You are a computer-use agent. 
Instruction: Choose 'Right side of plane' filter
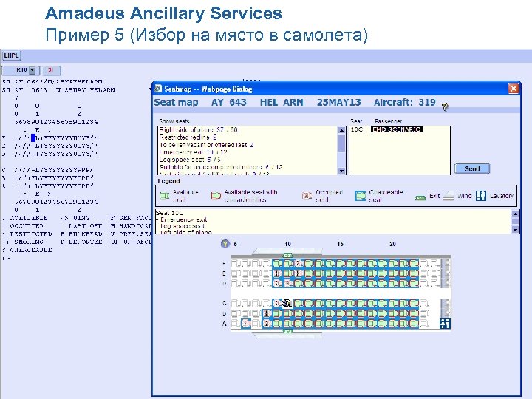[198, 129]
